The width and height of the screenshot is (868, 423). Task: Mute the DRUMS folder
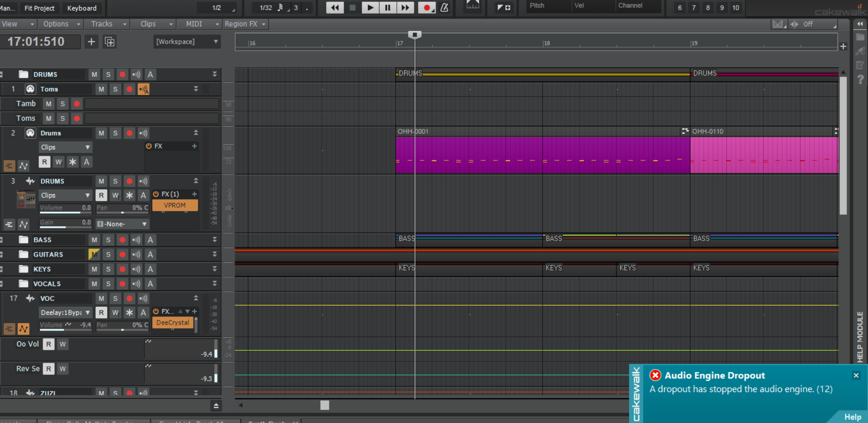click(x=94, y=75)
